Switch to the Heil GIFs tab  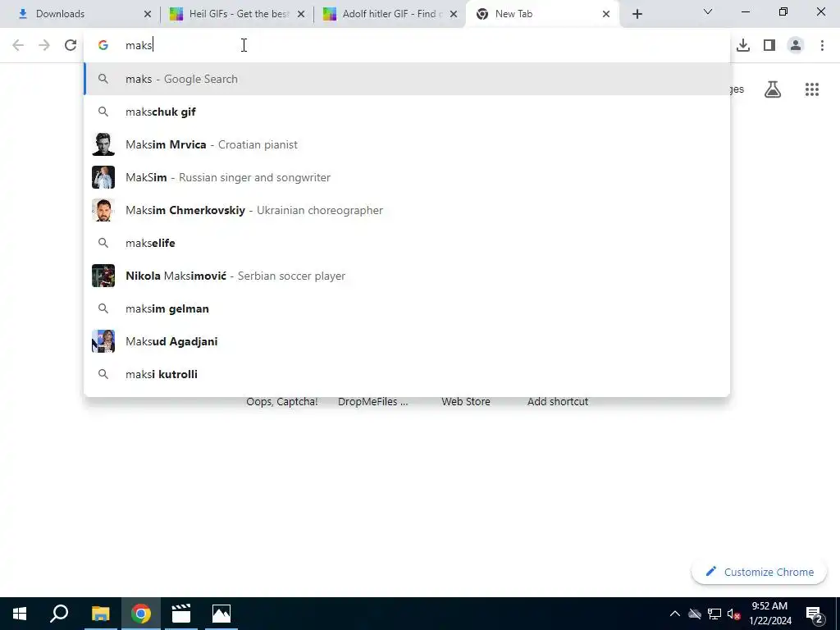(237, 14)
